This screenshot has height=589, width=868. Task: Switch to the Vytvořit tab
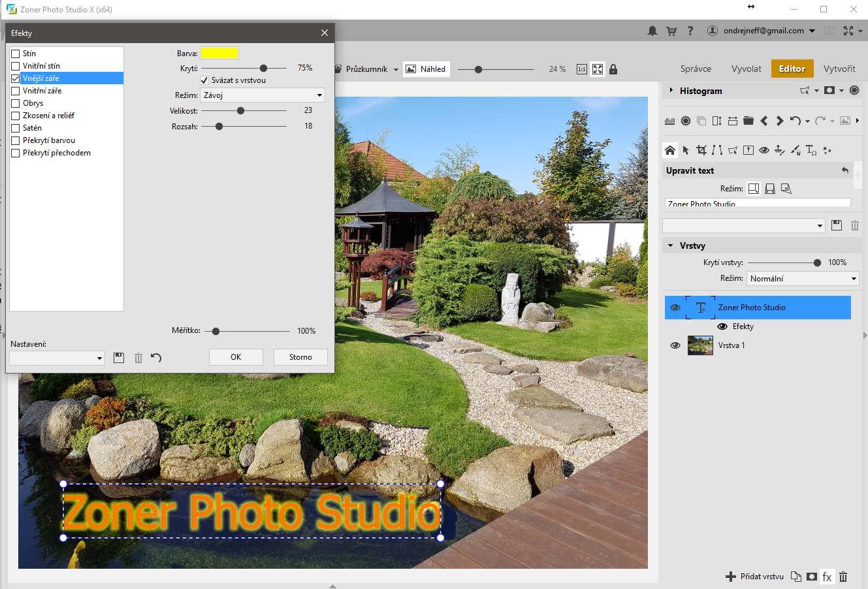point(839,69)
